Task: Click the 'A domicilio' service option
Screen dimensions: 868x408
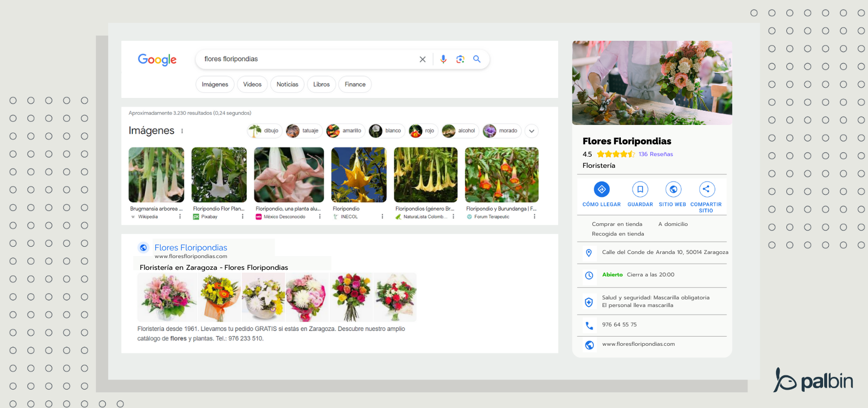Action: [673, 224]
